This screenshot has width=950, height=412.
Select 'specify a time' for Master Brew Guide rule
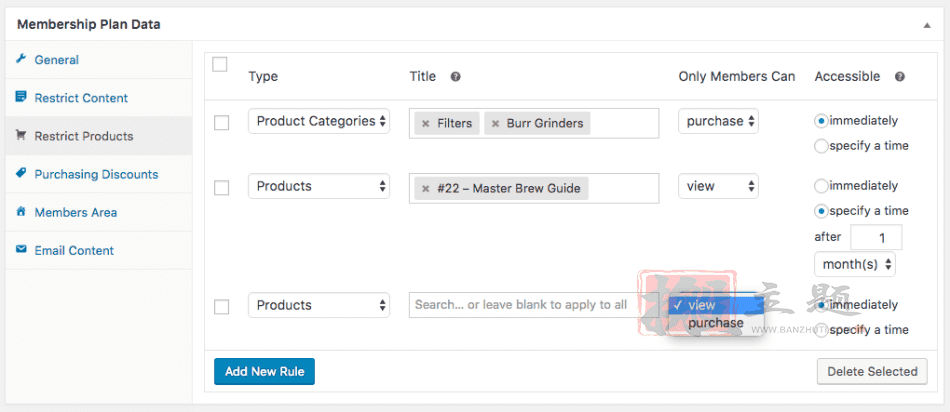821,211
